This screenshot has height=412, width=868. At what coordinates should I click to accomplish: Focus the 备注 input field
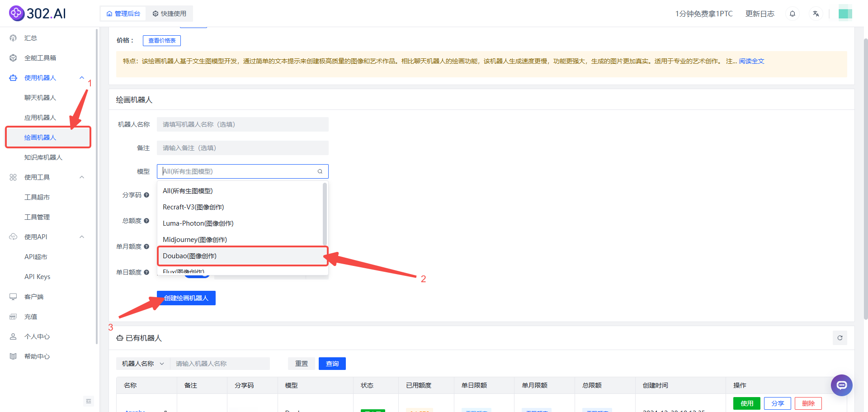[243, 148]
